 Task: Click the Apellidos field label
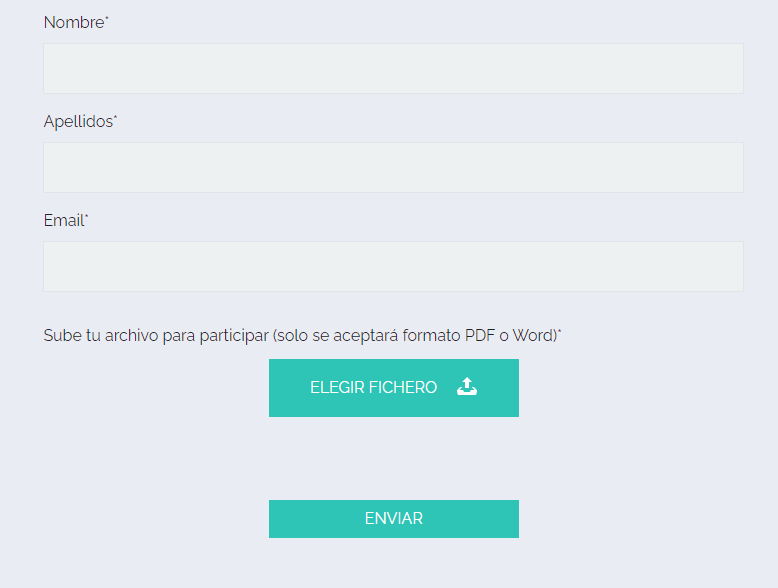coord(78,122)
